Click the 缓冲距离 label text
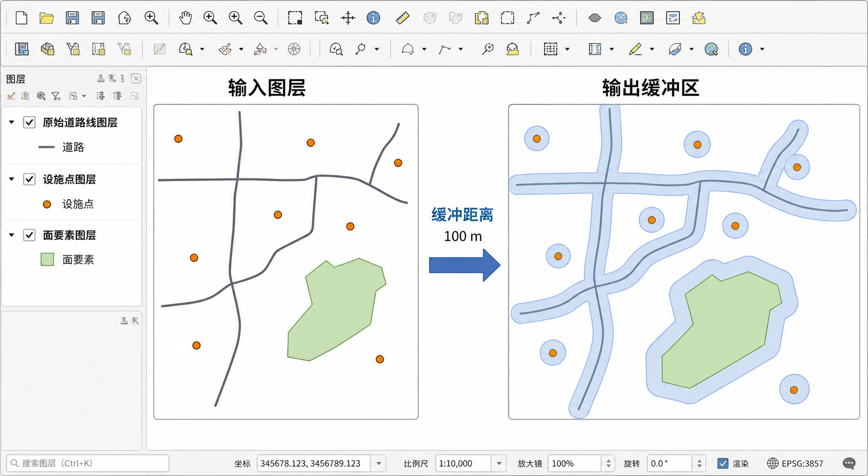This screenshot has width=868, height=476. point(462,215)
